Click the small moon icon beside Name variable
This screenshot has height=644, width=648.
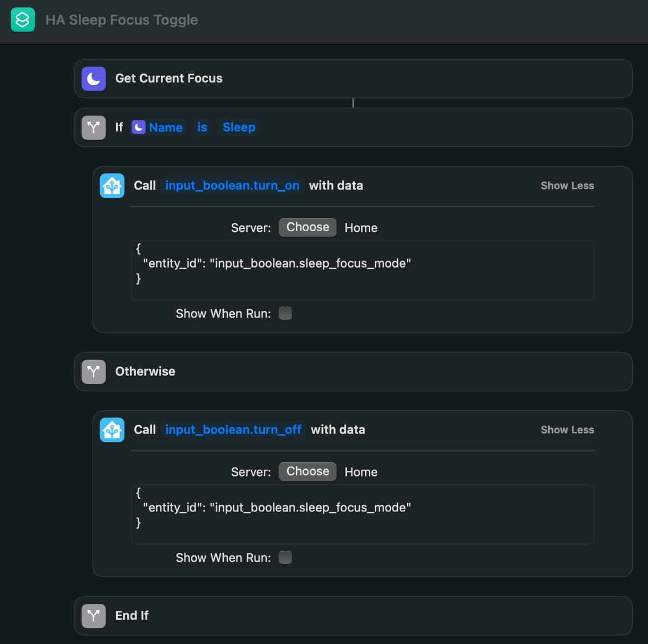[138, 127]
